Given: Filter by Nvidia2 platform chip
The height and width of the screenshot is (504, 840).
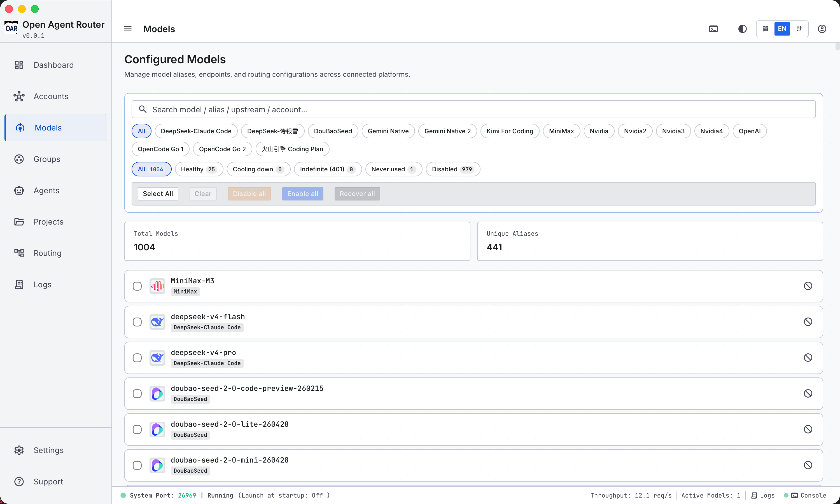Looking at the screenshot, I should 635,131.
